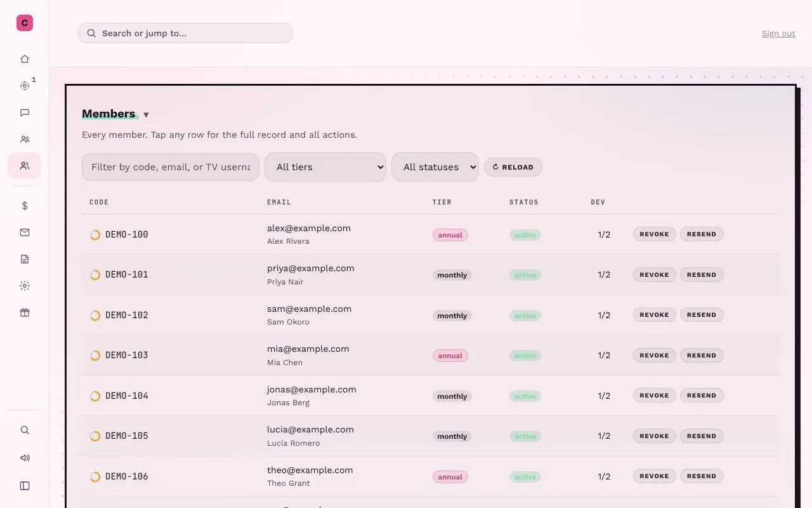Click Sign out link
Image resolution: width=812 pixels, height=508 pixels.
click(778, 34)
